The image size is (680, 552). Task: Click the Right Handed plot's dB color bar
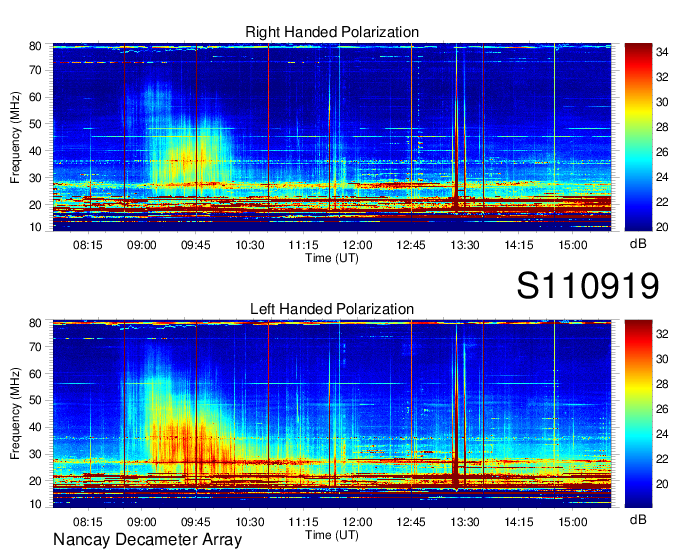point(638,137)
